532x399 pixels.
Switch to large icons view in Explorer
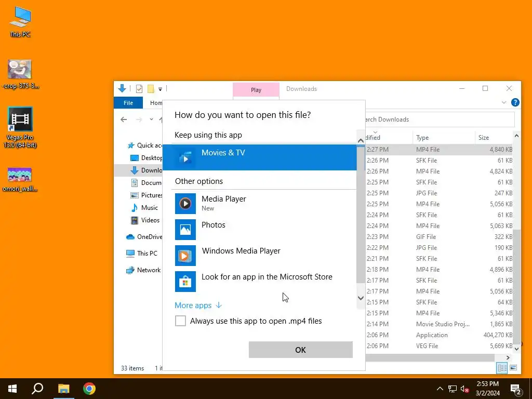click(x=513, y=368)
